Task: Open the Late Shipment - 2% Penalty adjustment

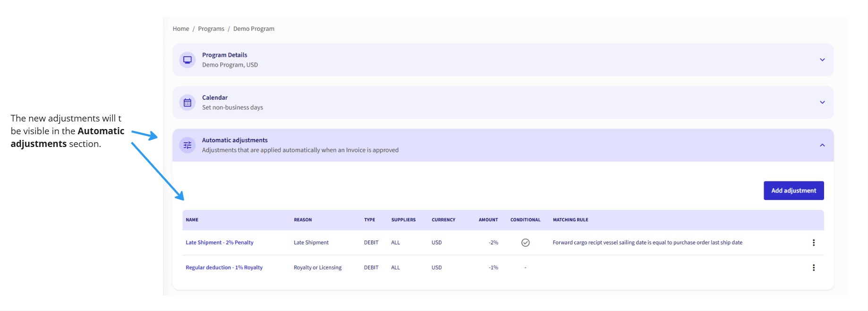Action: click(220, 242)
